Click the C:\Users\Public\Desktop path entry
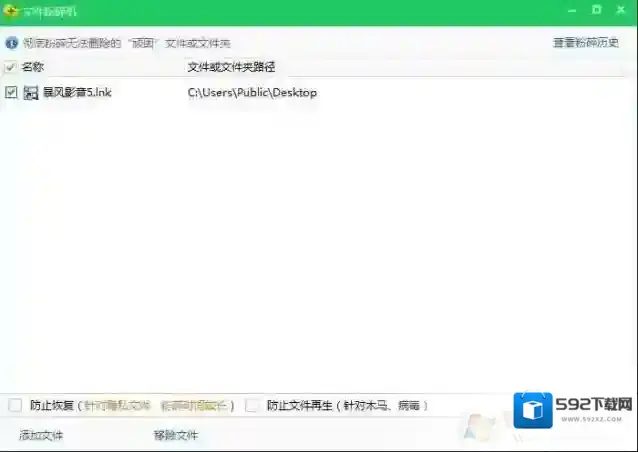Image resolution: width=638 pixels, height=452 pixels. [x=252, y=93]
